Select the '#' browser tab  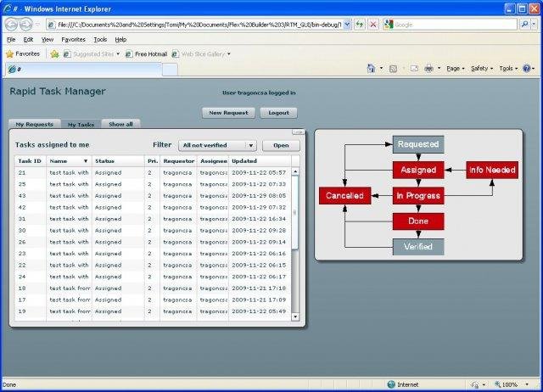(x=83, y=70)
